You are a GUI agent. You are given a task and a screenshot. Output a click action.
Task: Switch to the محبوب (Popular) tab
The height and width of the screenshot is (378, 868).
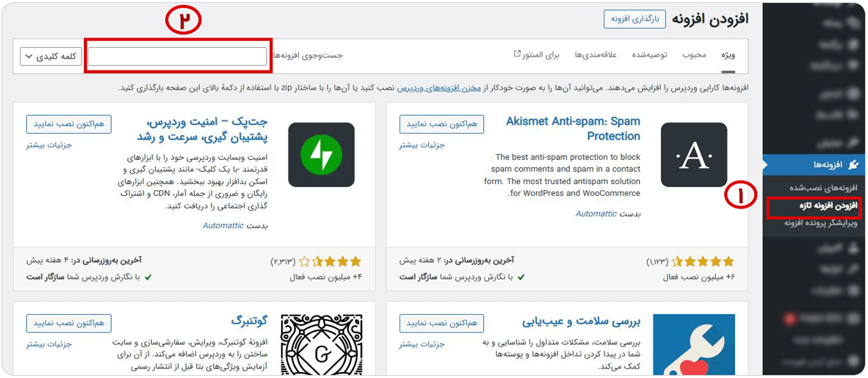point(694,55)
